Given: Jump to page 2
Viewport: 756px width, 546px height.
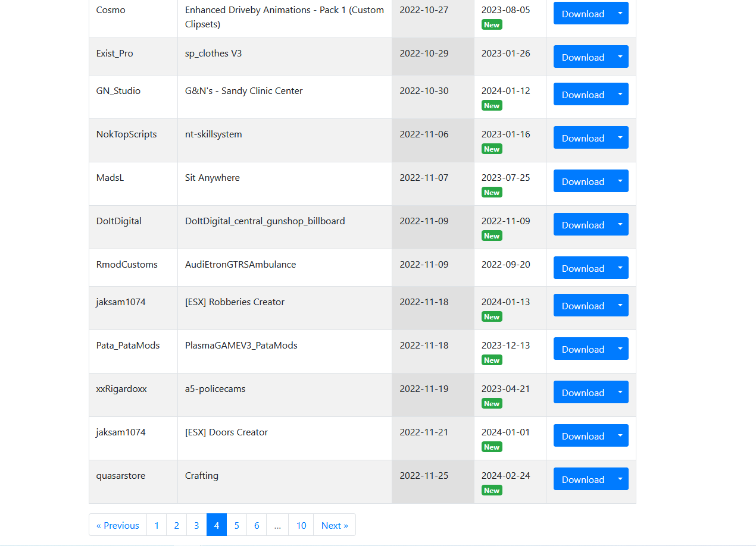Looking at the screenshot, I should click(176, 525).
